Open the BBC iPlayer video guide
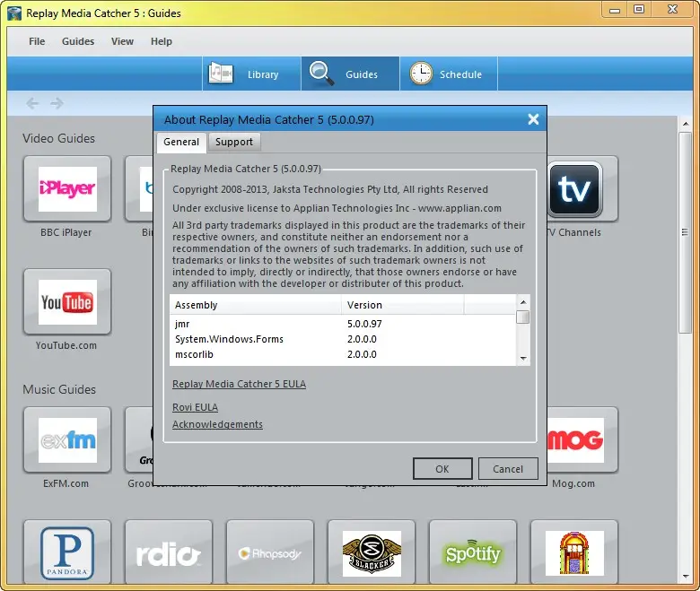 67,189
